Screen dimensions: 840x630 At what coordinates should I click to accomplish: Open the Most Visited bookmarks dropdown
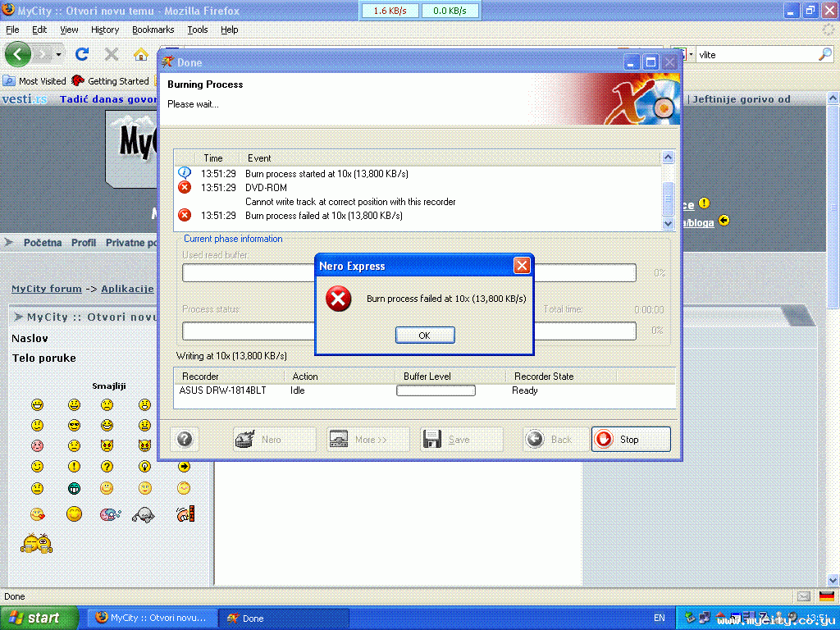tap(34, 81)
